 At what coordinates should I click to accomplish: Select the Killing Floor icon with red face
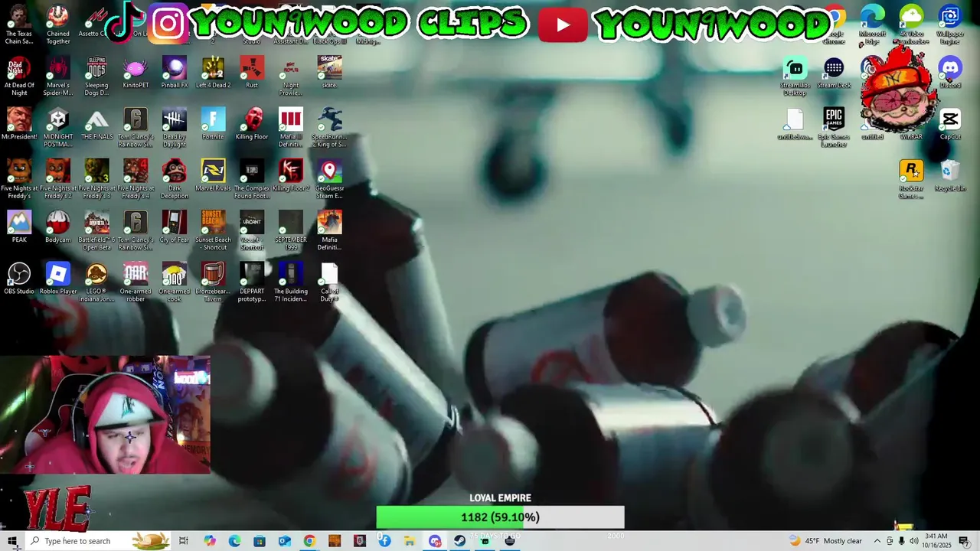point(252,124)
